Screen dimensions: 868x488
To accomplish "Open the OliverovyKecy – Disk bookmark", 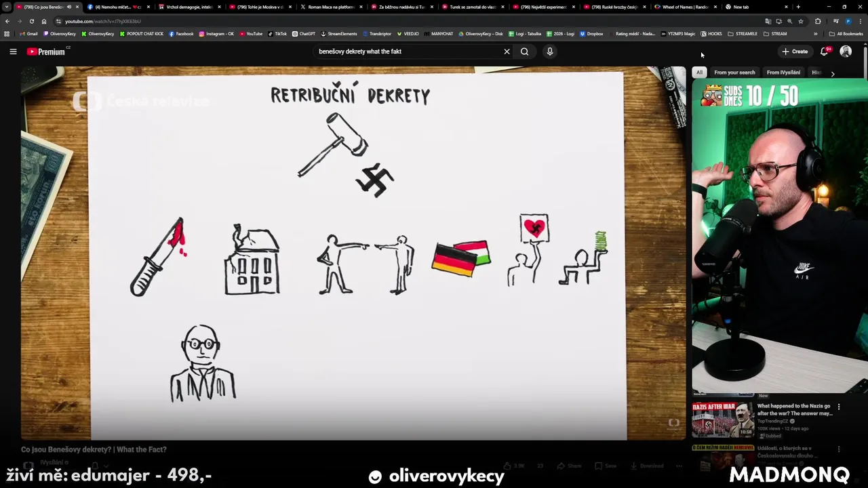I will [x=481, y=33].
